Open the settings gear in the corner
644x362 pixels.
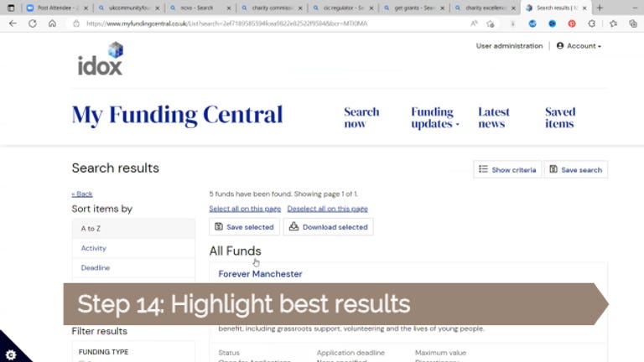[11, 354]
